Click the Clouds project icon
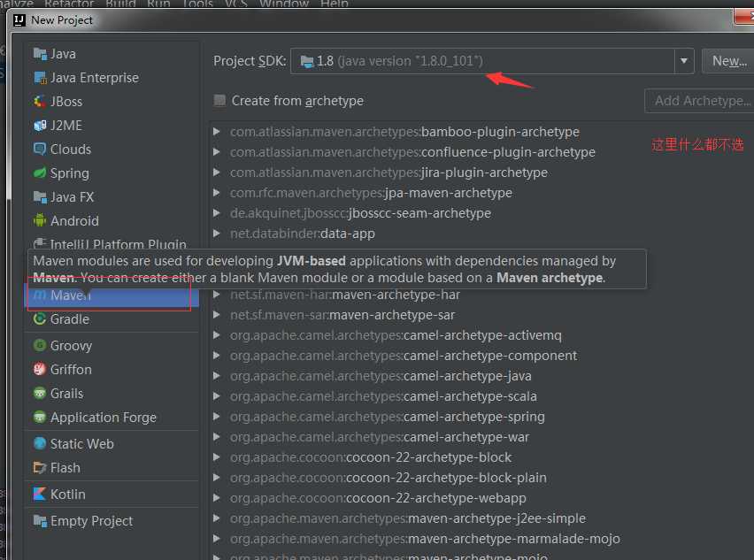Image resolution: width=754 pixels, height=560 pixels. pyautogui.click(x=40, y=149)
